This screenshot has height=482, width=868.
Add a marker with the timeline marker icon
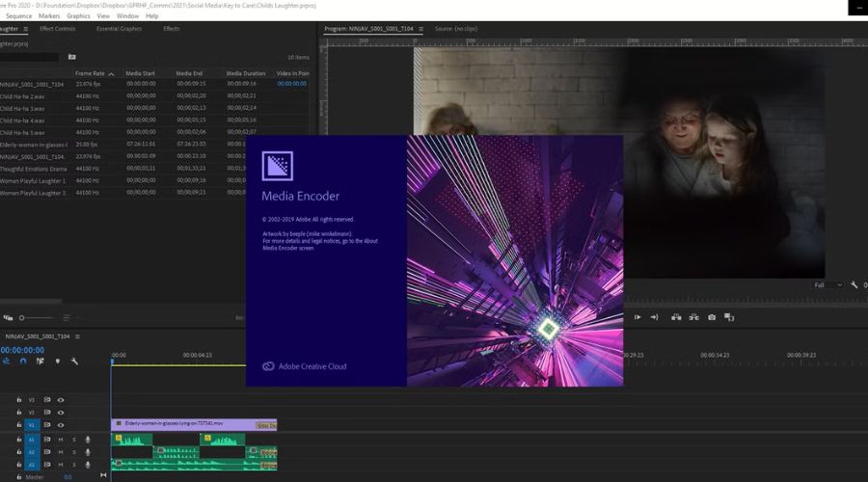click(58, 361)
